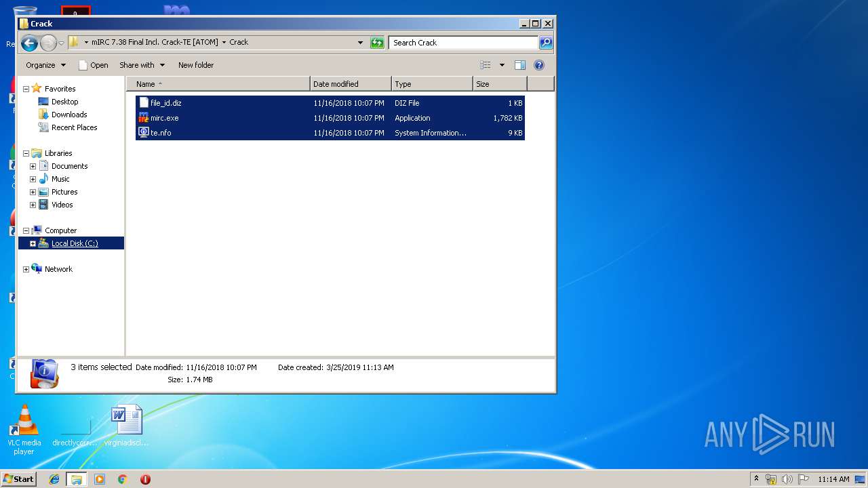Launch Chrome from the taskbar

[x=123, y=479]
